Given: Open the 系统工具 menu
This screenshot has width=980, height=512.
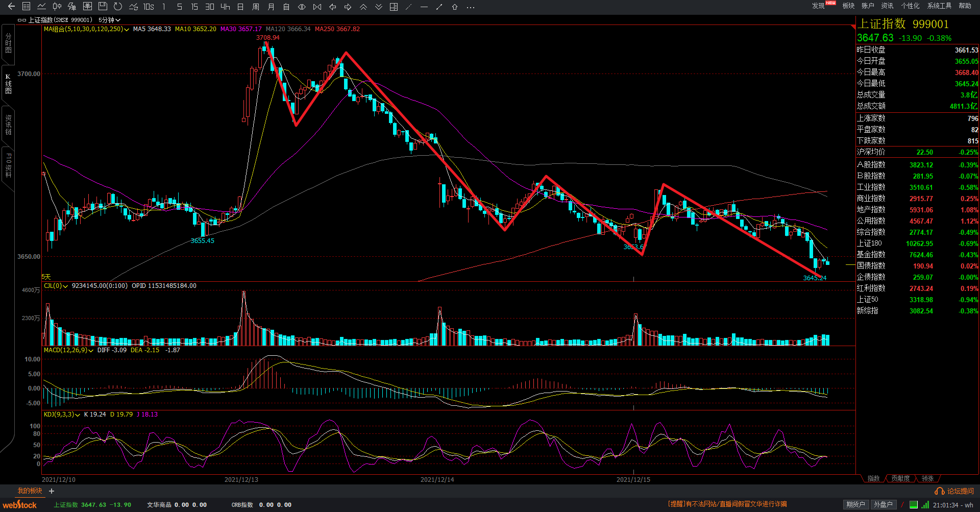Looking at the screenshot, I should (939, 6).
